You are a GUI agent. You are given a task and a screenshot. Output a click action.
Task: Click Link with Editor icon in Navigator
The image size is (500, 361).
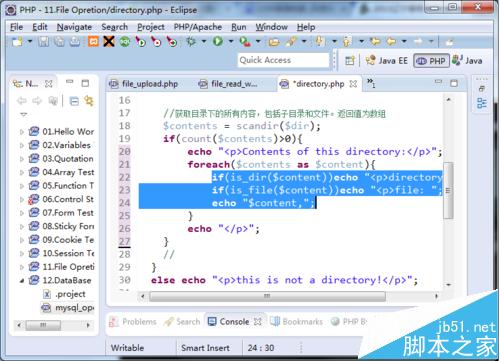88,101
